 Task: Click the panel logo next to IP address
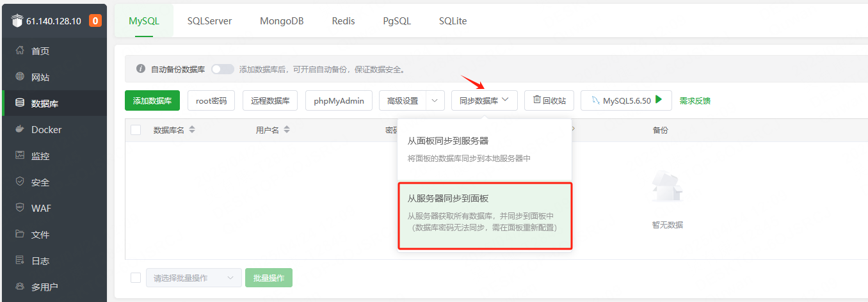tap(17, 20)
